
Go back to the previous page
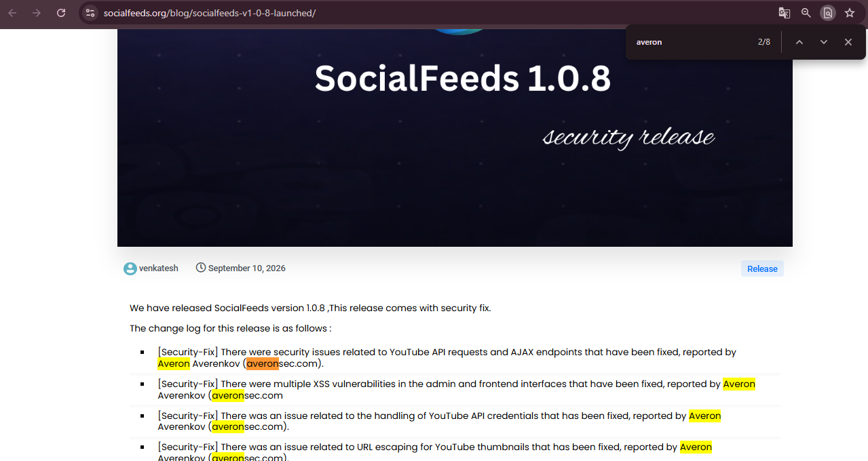click(12, 13)
